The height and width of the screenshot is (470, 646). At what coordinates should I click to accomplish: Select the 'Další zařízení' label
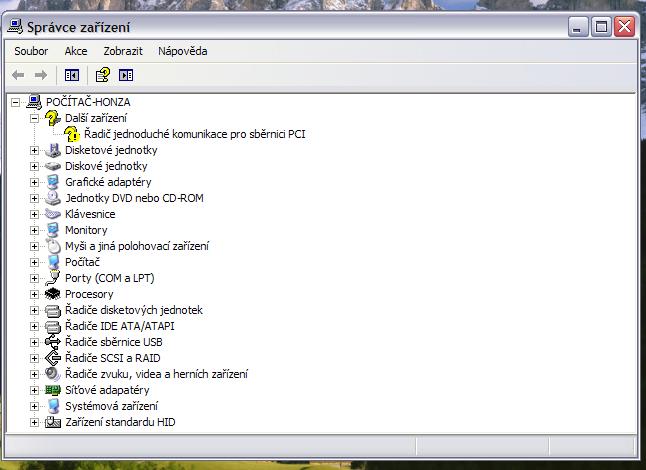[x=96, y=118]
